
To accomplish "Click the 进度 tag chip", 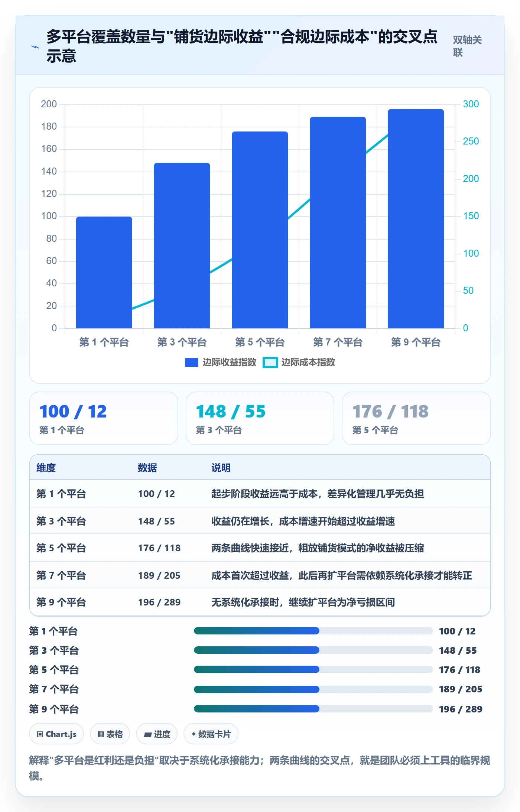I will [157, 734].
